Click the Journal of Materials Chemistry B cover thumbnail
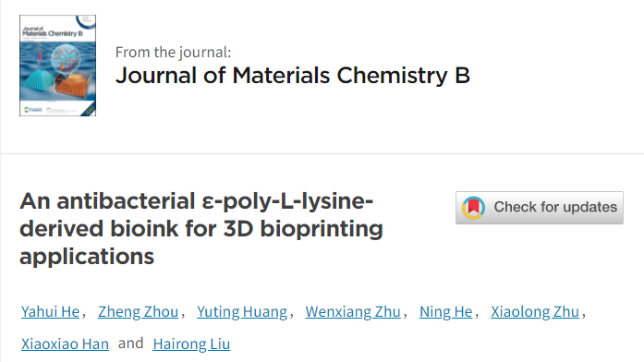Screen dimensions: 644x362 [x=57, y=66]
